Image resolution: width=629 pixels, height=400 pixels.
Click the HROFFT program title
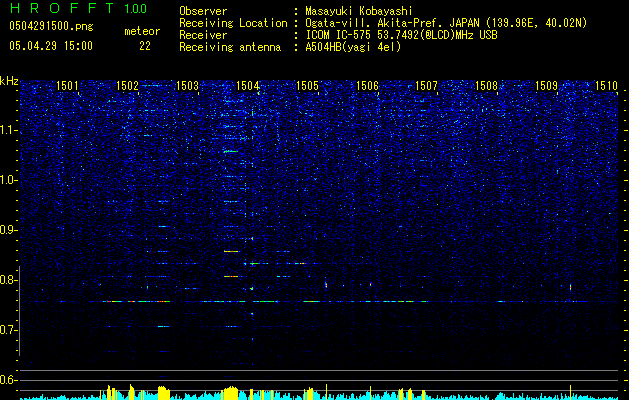pos(62,8)
